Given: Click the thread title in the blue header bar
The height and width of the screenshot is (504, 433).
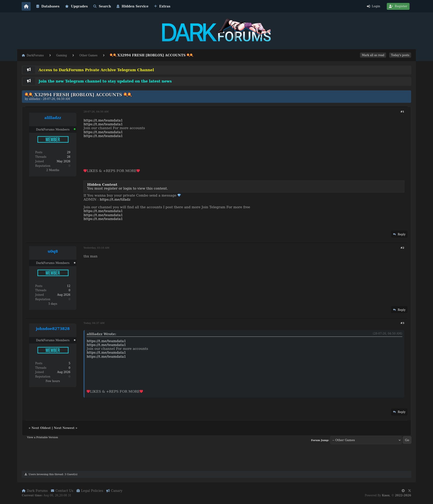Looking at the screenshot, I should point(78,95).
